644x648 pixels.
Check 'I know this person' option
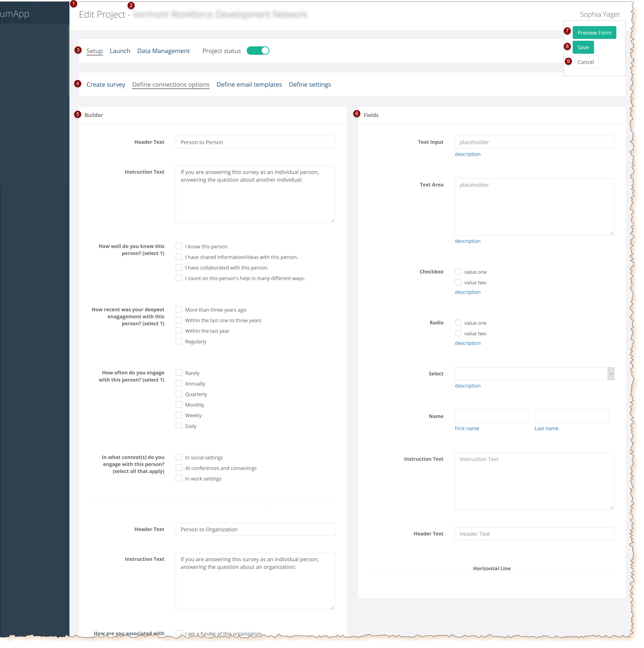[179, 246]
